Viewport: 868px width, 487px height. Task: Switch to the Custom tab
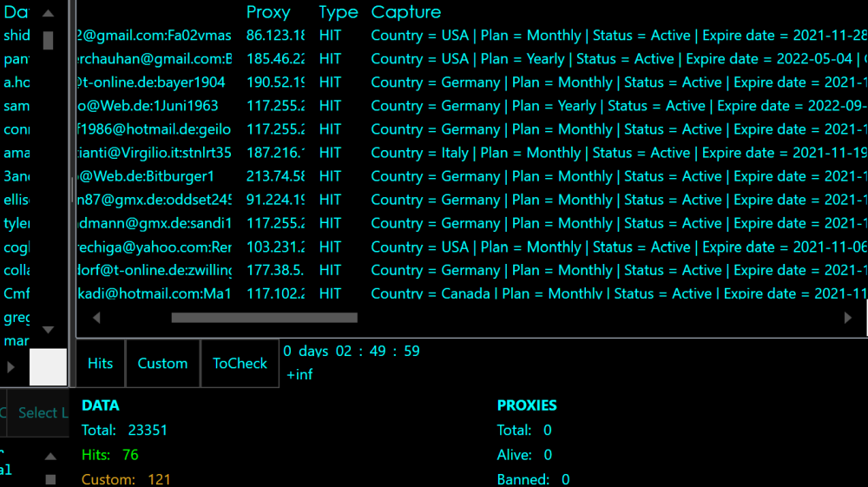[x=162, y=364]
